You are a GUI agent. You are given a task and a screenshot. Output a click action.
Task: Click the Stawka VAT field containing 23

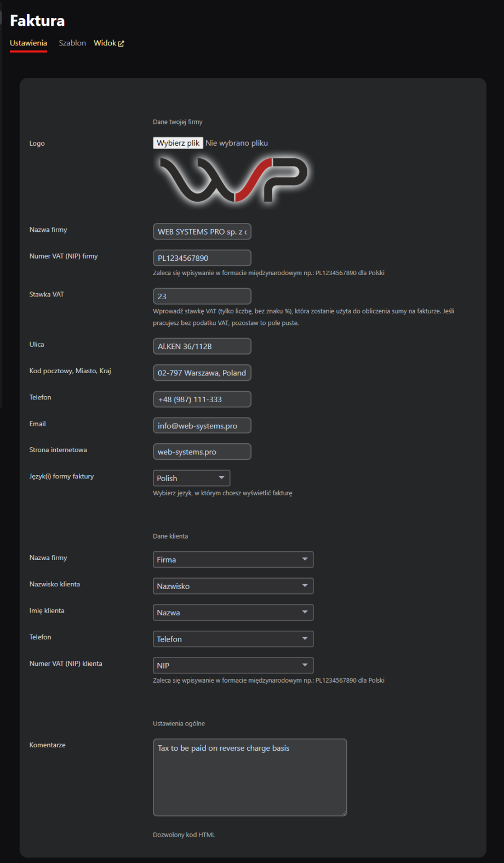click(x=202, y=296)
